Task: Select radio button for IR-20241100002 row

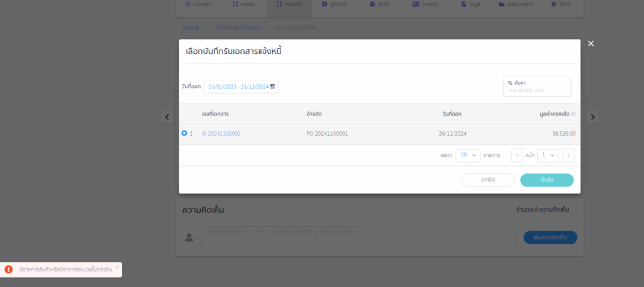Action: (x=184, y=133)
